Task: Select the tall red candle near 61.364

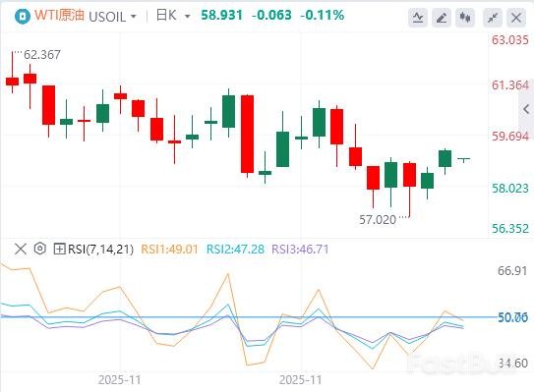Action: point(247,134)
